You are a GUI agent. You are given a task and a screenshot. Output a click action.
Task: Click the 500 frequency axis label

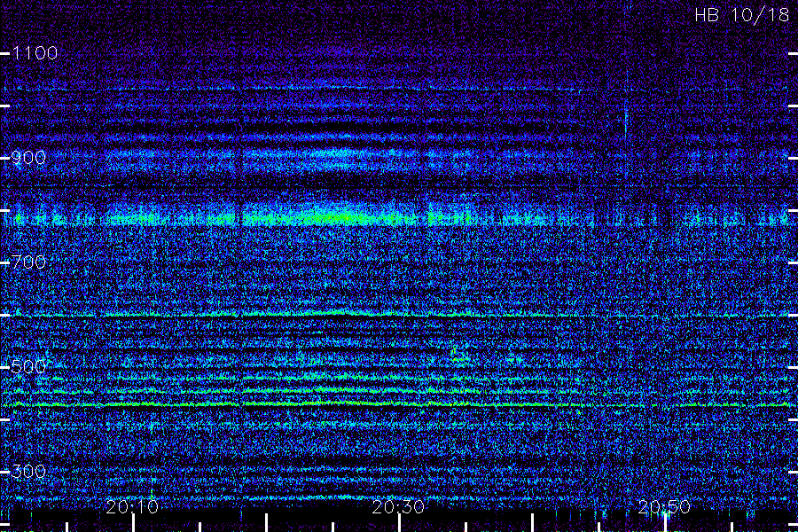click(29, 367)
